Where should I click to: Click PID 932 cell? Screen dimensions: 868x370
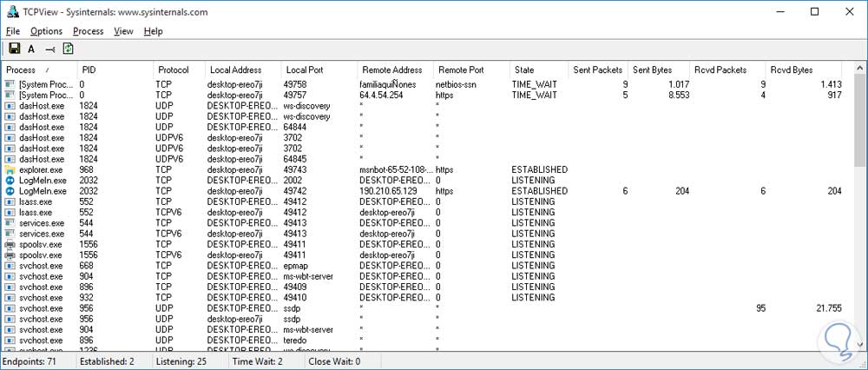(x=86, y=298)
